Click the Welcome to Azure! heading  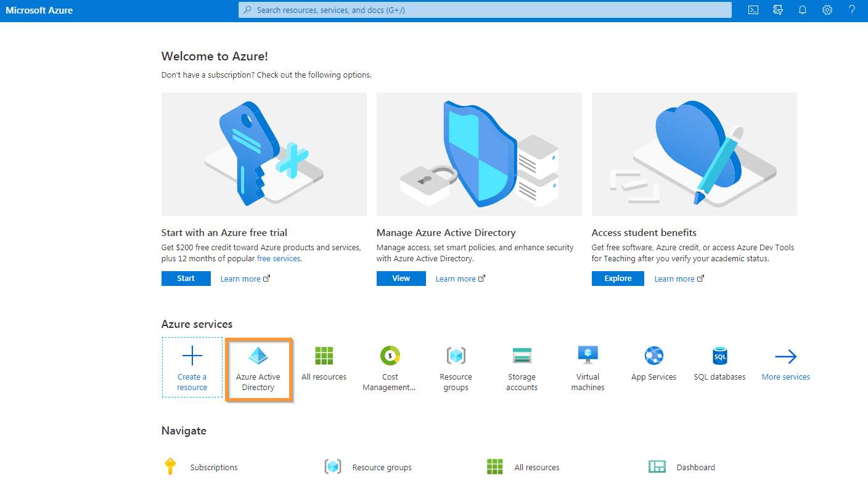[215, 56]
